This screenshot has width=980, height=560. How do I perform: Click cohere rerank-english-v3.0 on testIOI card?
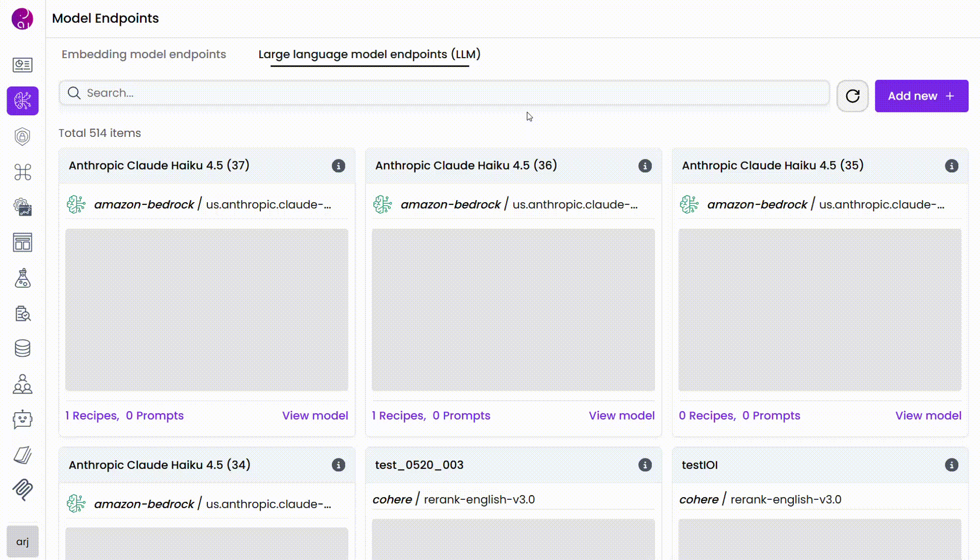tap(760, 499)
